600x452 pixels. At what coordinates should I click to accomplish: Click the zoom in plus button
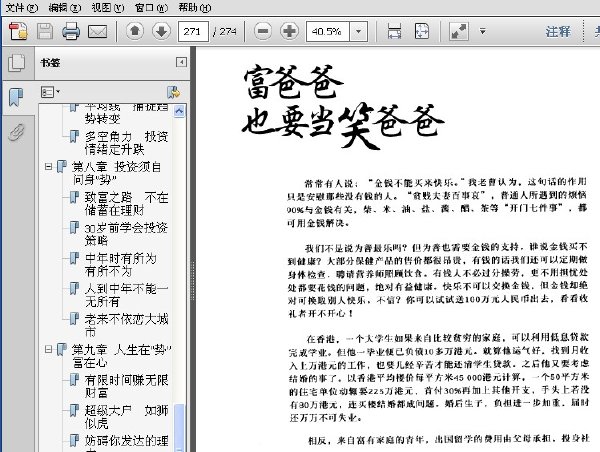[x=290, y=31]
